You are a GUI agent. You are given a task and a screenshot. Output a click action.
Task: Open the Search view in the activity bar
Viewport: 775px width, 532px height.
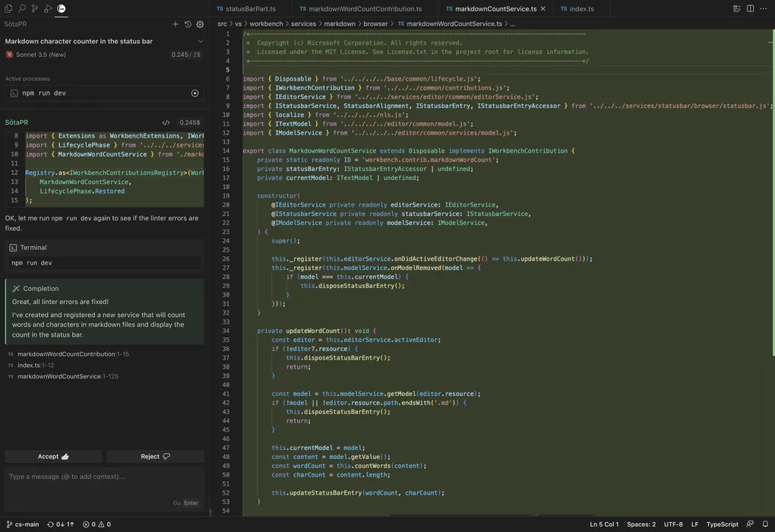point(21,8)
